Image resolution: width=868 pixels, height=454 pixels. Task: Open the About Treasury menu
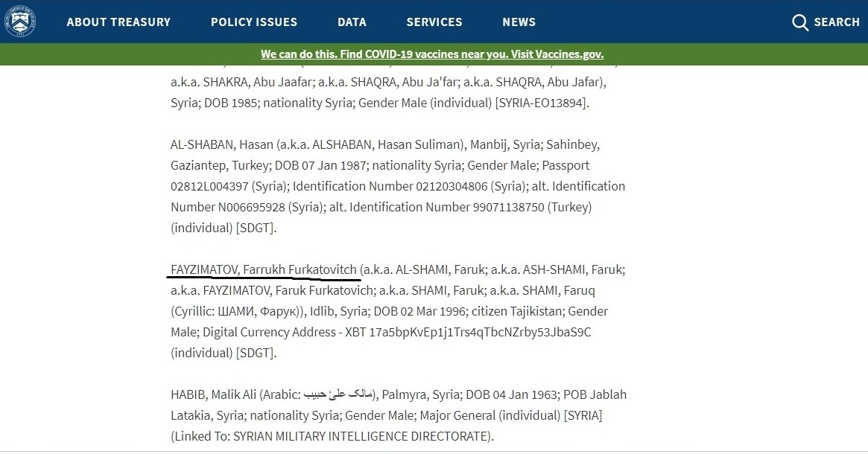[x=118, y=22]
